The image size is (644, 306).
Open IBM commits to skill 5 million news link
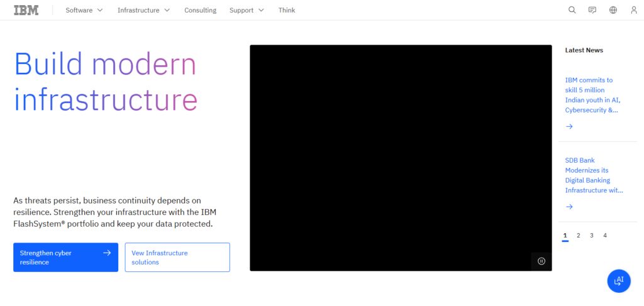(x=592, y=95)
